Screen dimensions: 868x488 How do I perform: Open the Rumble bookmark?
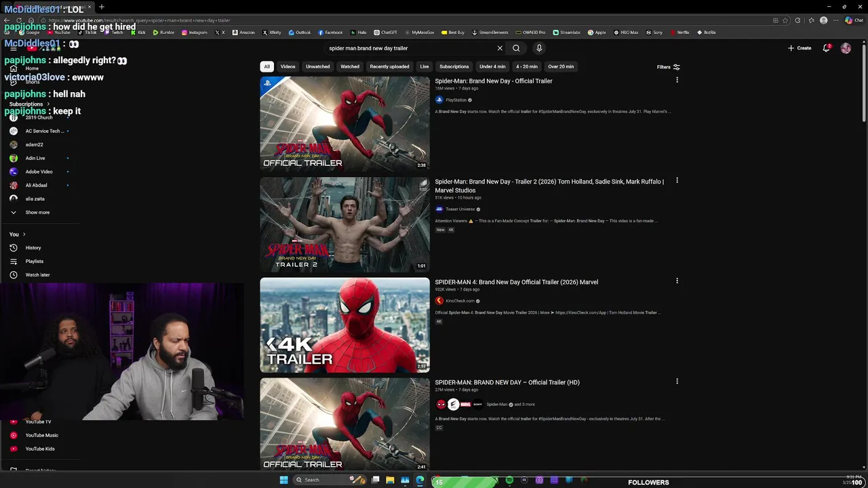point(163,33)
